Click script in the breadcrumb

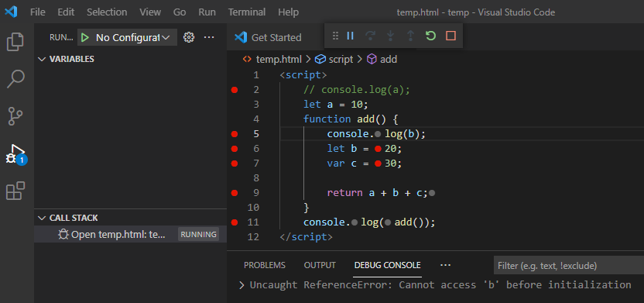pyautogui.click(x=341, y=59)
